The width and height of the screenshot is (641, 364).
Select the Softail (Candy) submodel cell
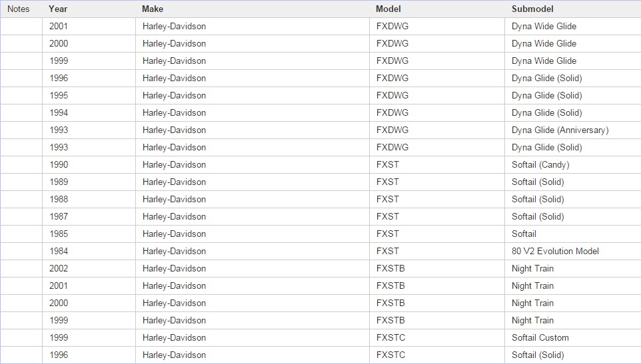pyautogui.click(x=540, y=164)
